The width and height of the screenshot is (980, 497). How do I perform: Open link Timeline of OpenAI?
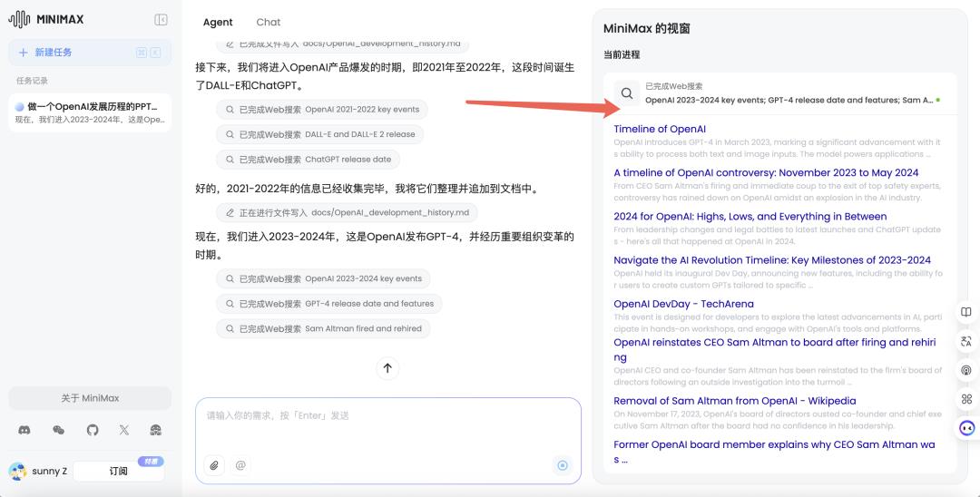[x=660, y=130]
